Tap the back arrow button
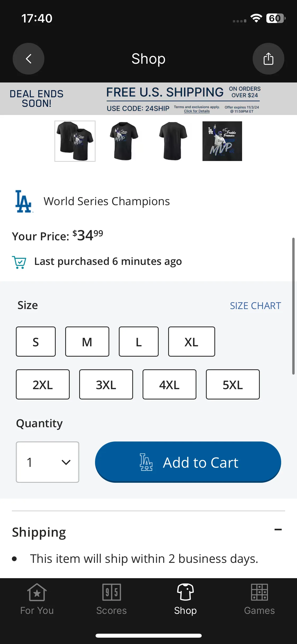Viewport: 297px width, 644px height. pyautogui.click(x=29, y=59)
